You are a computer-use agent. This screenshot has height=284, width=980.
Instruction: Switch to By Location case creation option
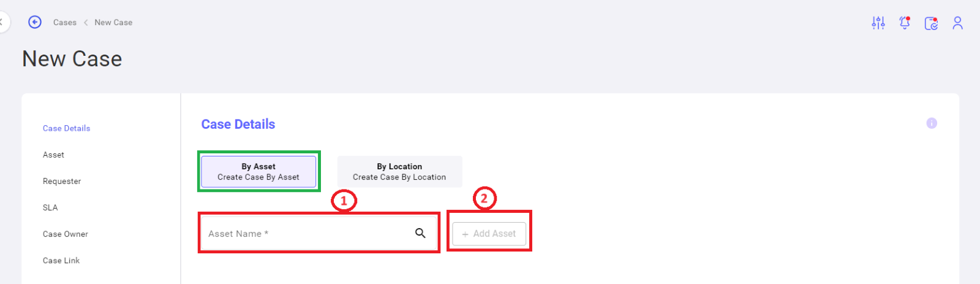(x=399, y=171)
